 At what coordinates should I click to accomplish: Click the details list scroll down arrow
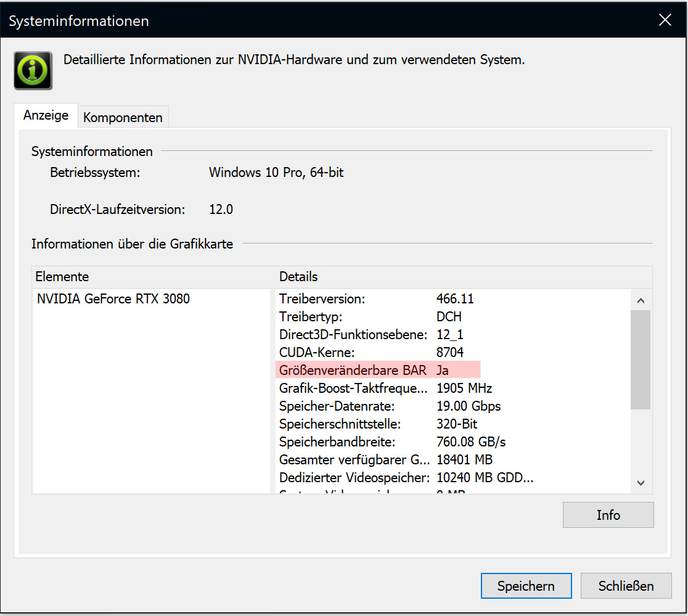[641, 483]
